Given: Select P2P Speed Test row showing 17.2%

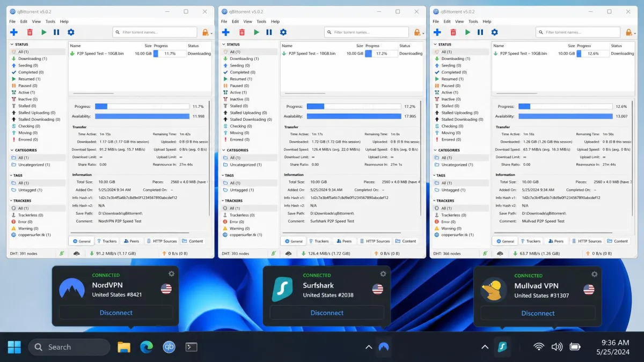Looking at the screenshot, I should (352, 54).
